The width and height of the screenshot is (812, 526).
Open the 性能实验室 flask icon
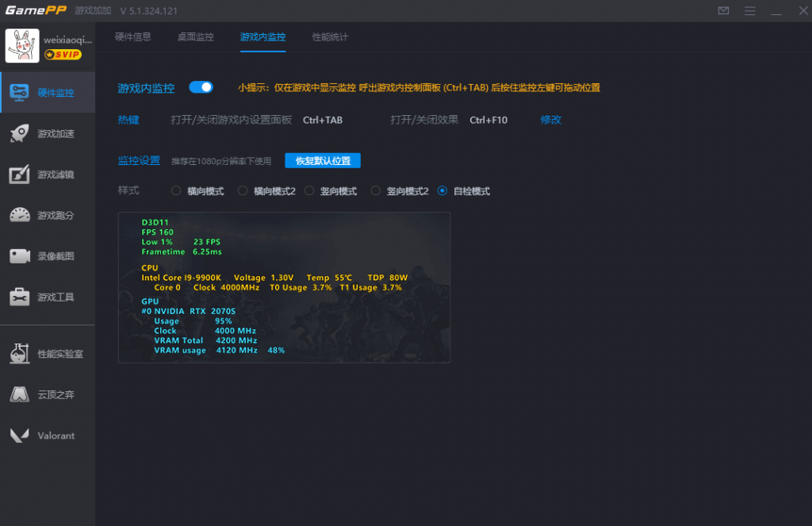click(19, 353)
